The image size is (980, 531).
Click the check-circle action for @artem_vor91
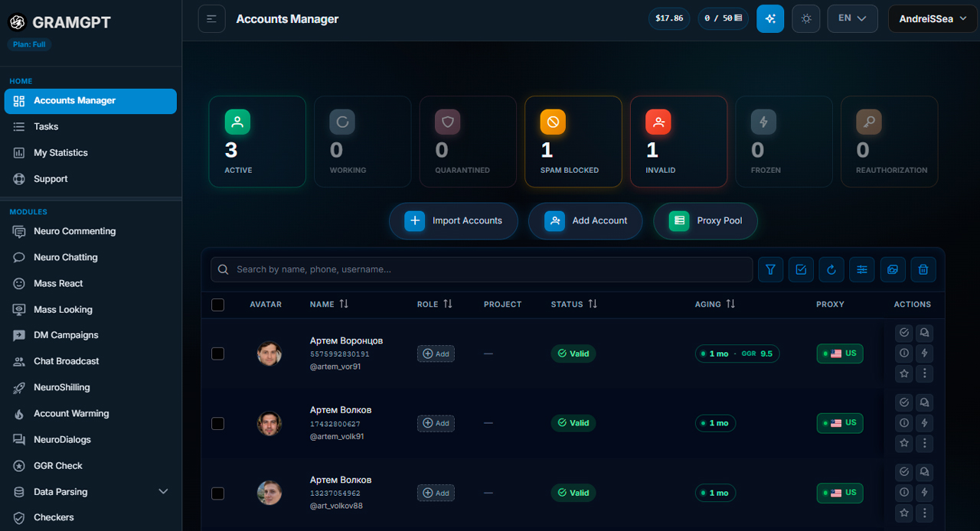click(x=904, y=333)
